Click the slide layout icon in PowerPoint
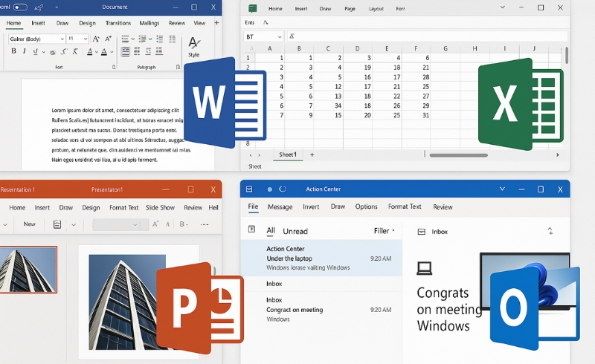595x364 pixels. [57, 224]
